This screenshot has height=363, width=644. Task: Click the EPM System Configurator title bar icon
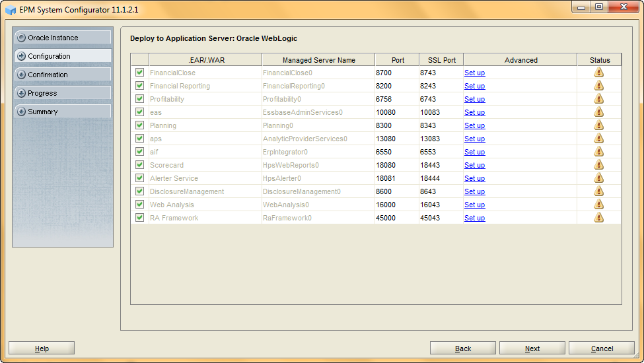coord(11,10)
